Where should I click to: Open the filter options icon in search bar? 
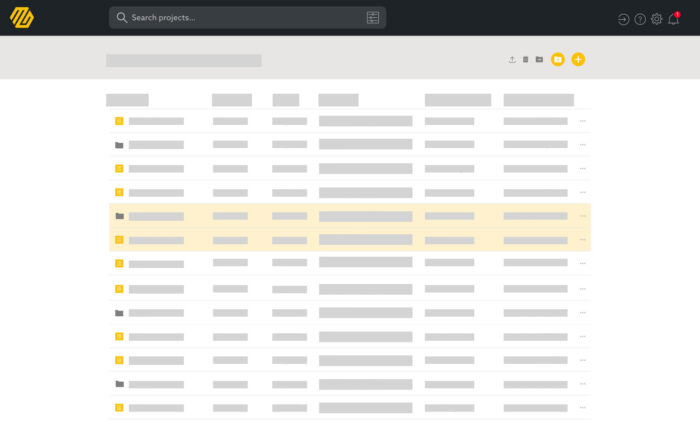pyautogui.click(x=373, y=18)
